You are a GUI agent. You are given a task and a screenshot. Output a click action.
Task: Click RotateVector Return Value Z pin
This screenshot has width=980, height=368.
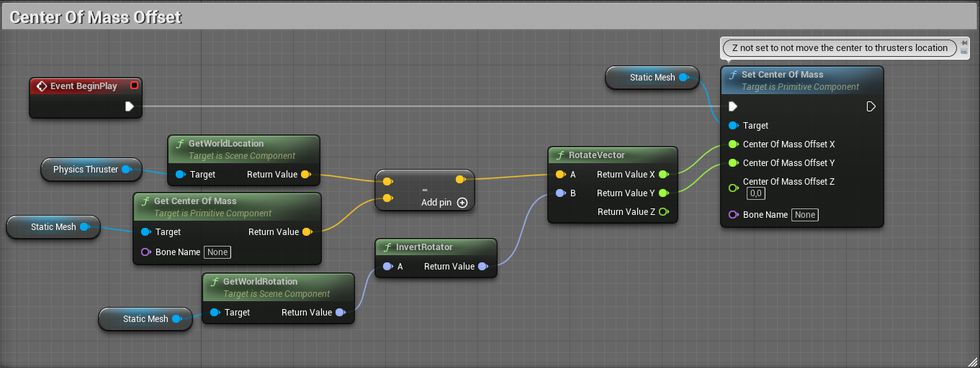[663, 212]
